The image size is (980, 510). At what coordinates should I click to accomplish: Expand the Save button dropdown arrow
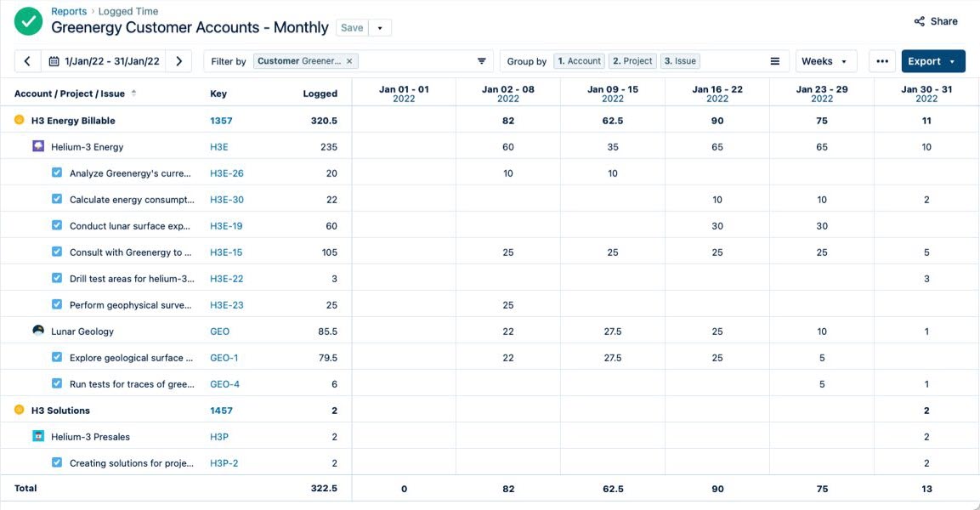tap(380, 27)
